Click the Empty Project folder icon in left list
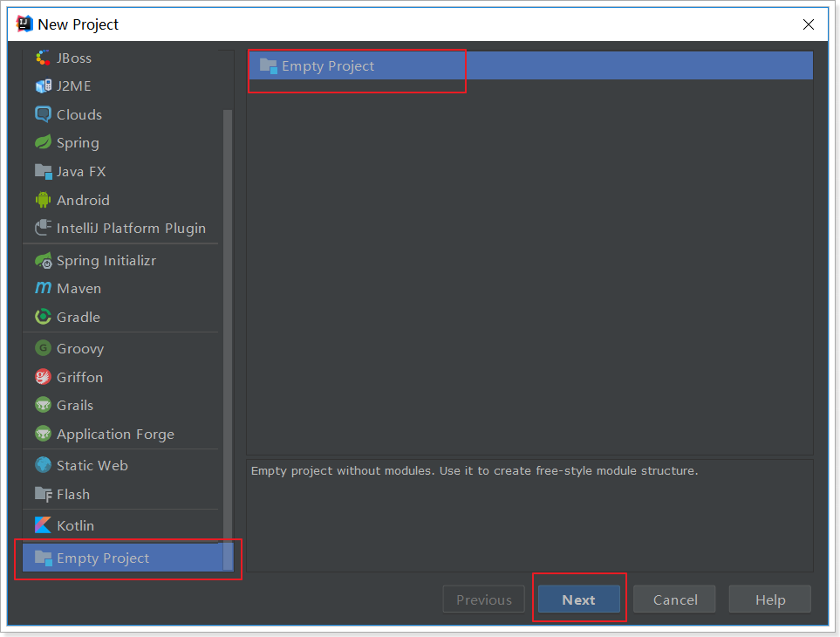 43,558
